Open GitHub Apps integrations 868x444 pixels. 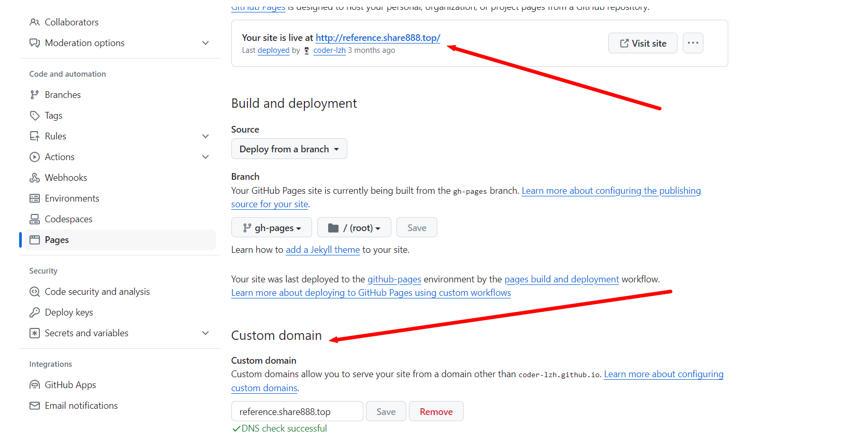click(70, 385)
